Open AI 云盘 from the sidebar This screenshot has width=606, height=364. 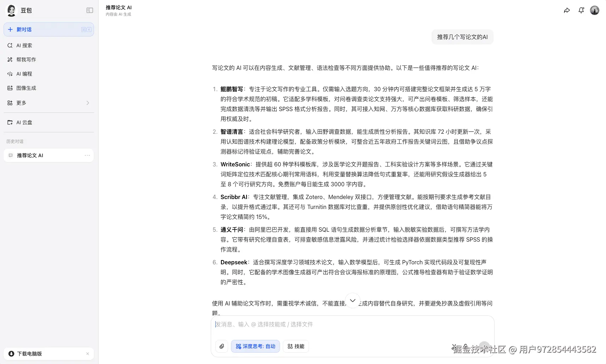23,122
